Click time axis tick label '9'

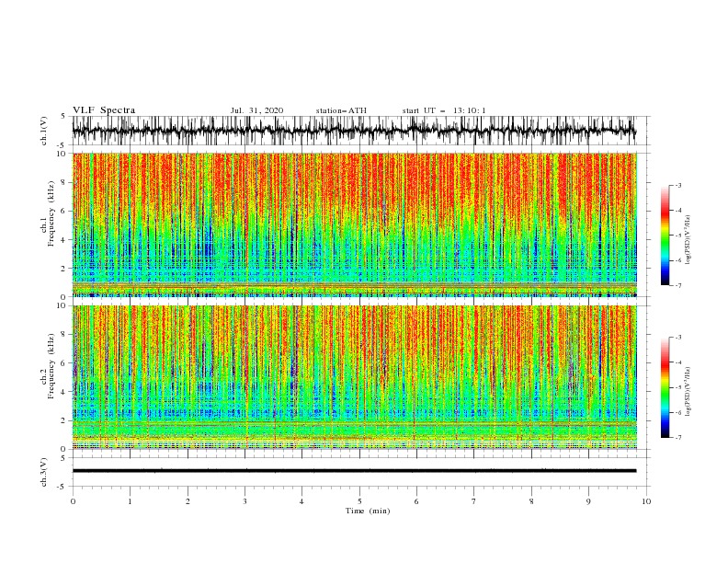(588, 501)
